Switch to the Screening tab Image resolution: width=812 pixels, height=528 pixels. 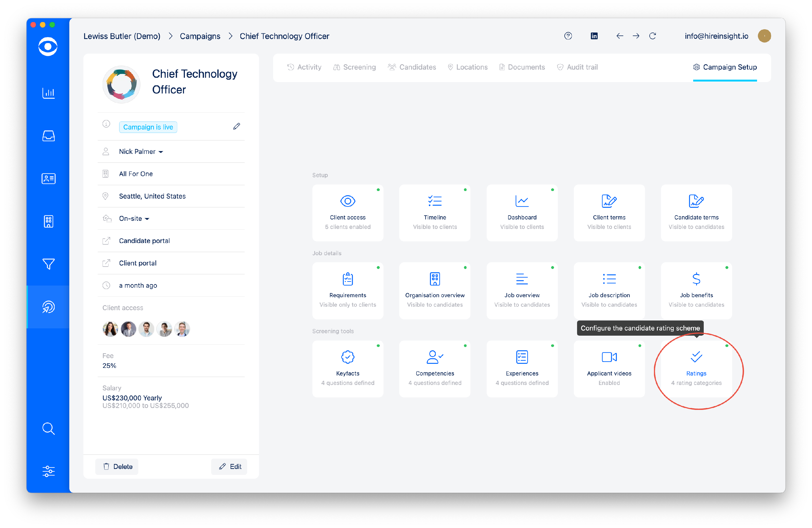tap(355, 67)
